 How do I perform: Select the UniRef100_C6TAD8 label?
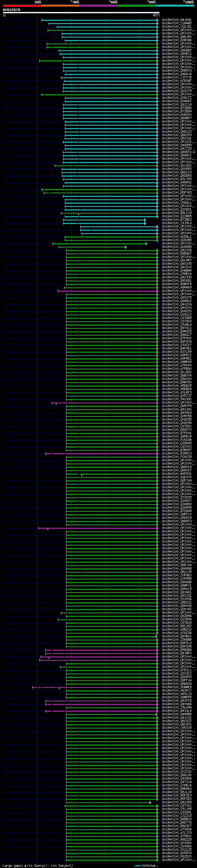176,318
